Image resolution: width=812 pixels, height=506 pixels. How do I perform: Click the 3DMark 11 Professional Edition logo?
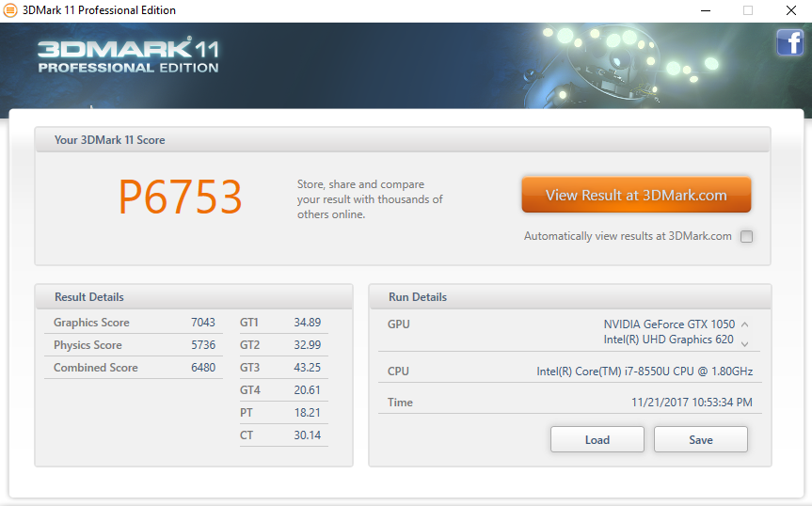(x=128, y=55)
